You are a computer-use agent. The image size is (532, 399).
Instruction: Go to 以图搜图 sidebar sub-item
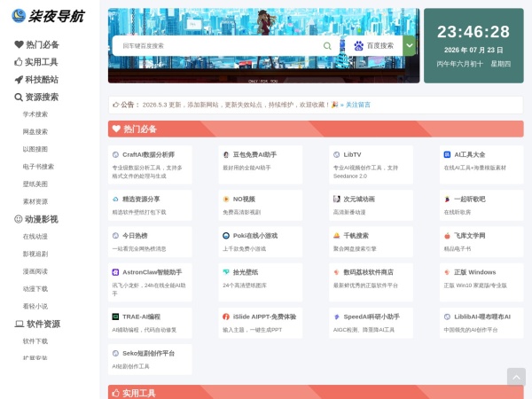click(x=35, y=149)
